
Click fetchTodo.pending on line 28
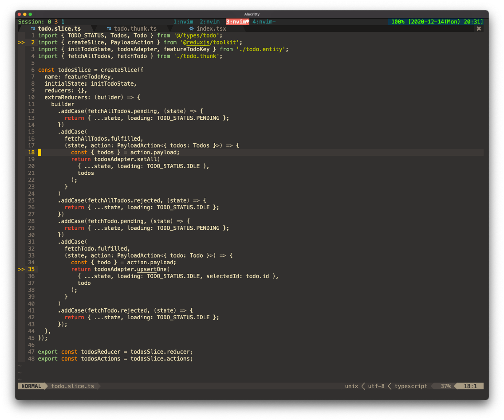[x=115, y=221]
